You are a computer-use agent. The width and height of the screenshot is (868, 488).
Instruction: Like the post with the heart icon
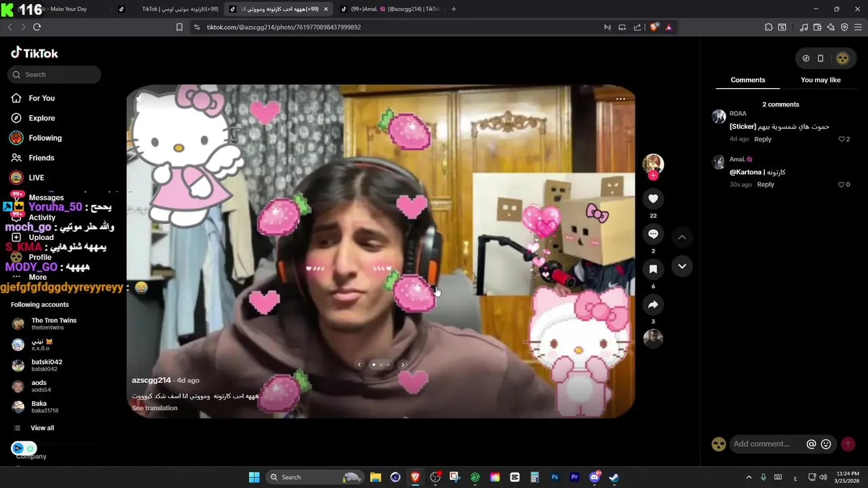point(653,199)
